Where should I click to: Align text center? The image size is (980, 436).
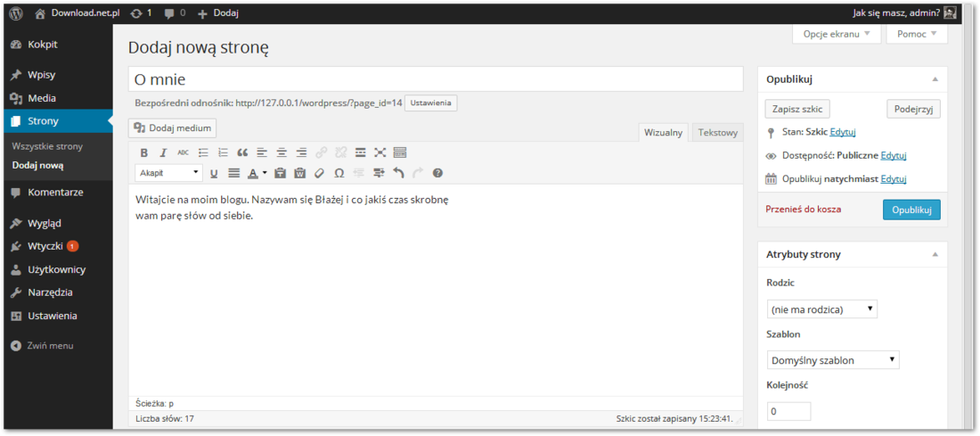[282, 152]
